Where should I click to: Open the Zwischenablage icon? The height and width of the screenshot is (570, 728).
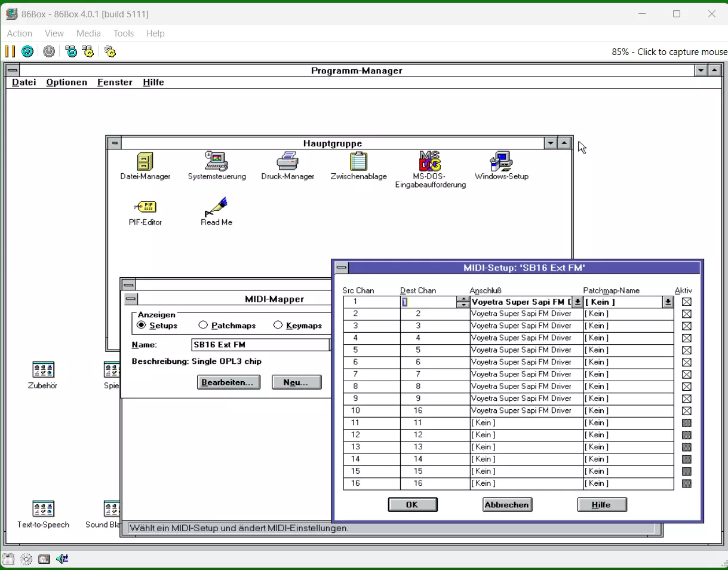(x=358, y=161)
